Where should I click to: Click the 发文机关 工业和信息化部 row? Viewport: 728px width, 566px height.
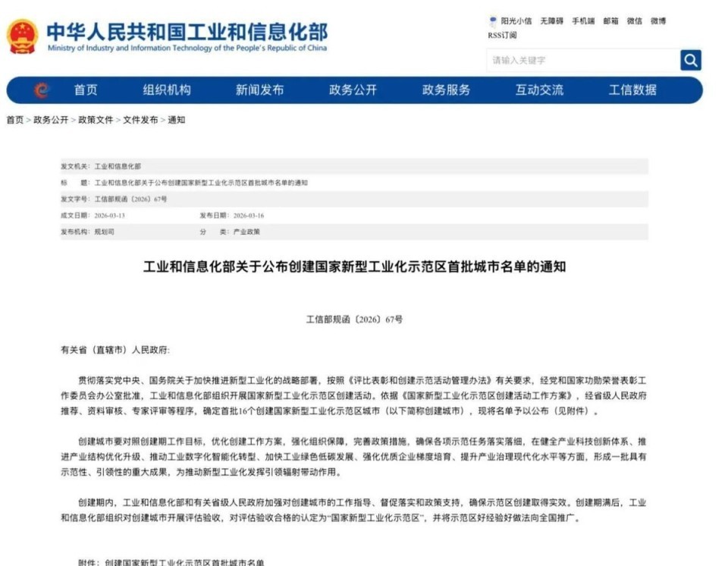(354, 166)
